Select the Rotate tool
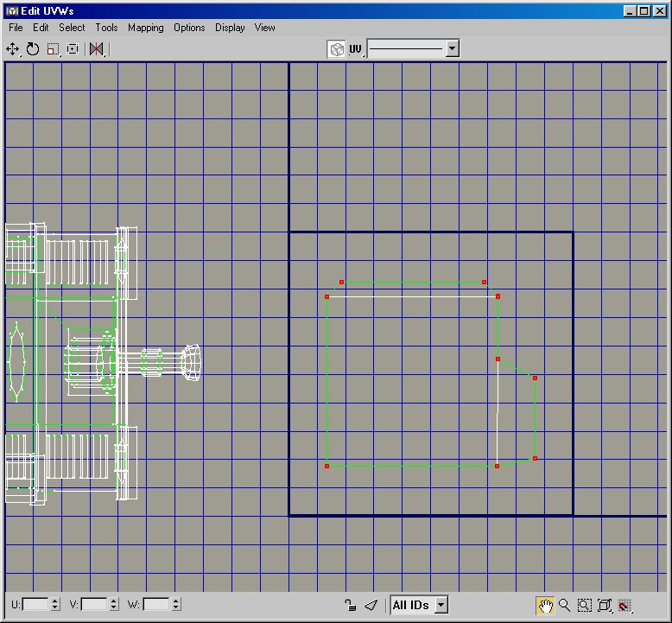Screen dimensions: 672x623 [33, 49]
